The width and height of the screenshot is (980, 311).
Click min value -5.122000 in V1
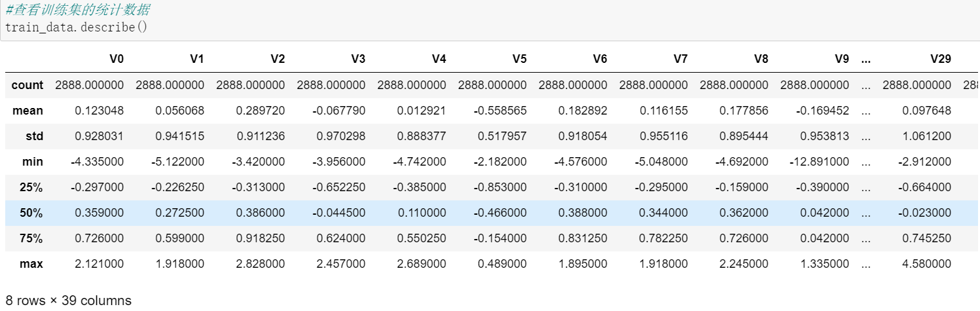(x=178, y=162)
